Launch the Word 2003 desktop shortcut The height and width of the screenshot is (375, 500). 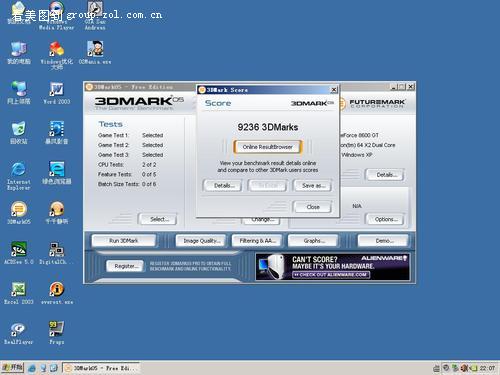point(57,93)
